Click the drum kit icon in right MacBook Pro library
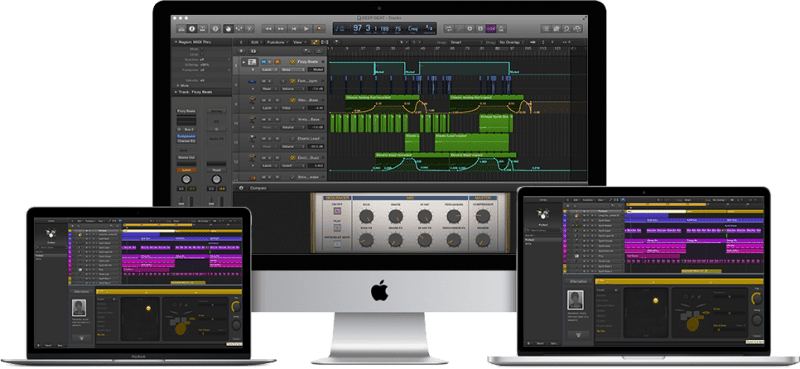The image size is (800, 369). [543, 215]
